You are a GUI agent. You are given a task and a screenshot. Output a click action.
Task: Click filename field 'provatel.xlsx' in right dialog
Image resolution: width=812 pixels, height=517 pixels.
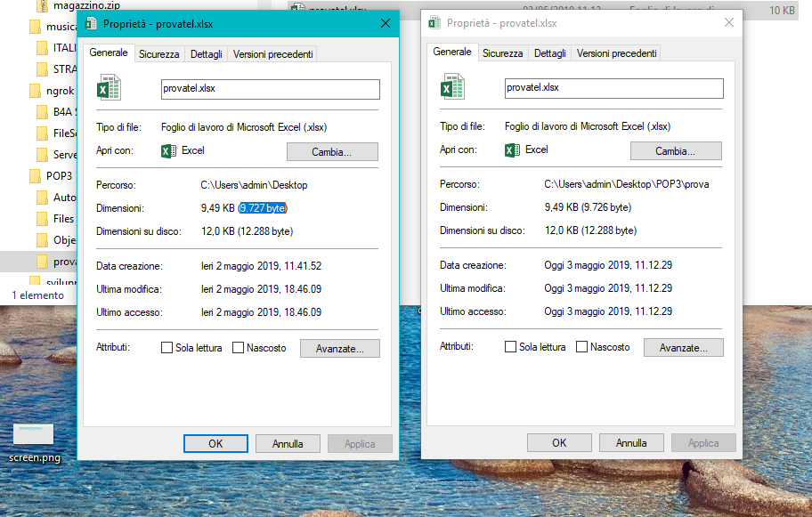click(x=614, y=88)
